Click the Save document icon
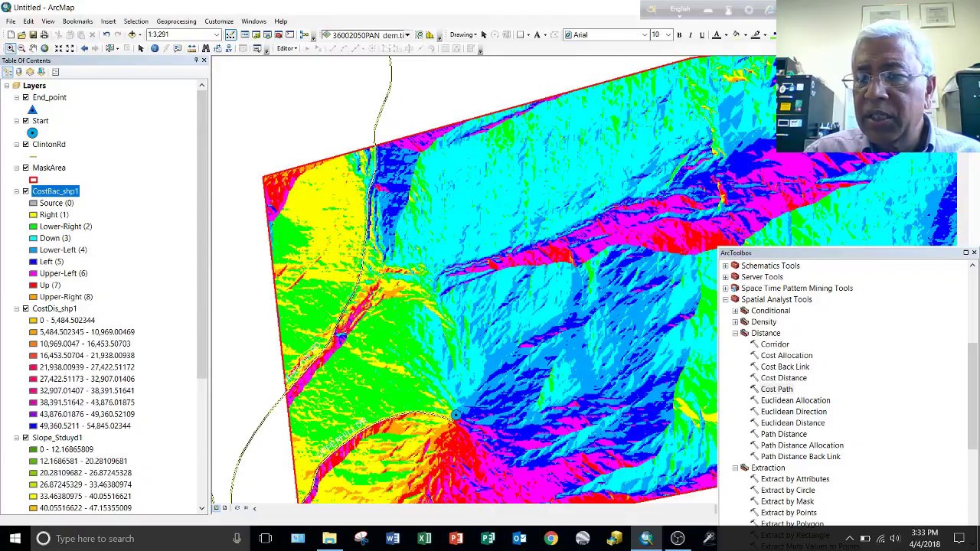980x551 pixels. (x=33, y=35)
